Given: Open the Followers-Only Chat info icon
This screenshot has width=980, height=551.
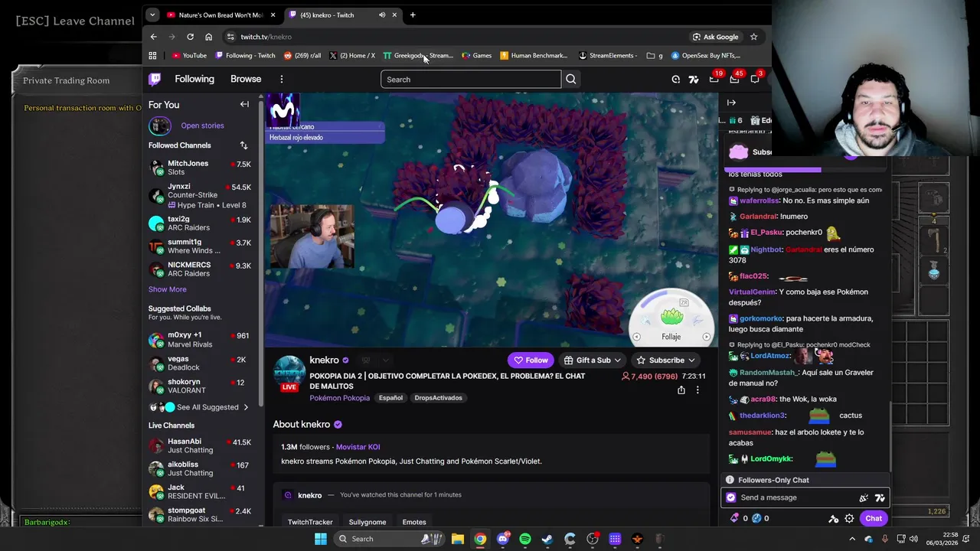Looking at the screenshot, I should pyautogui.click(x=730, y=480).
